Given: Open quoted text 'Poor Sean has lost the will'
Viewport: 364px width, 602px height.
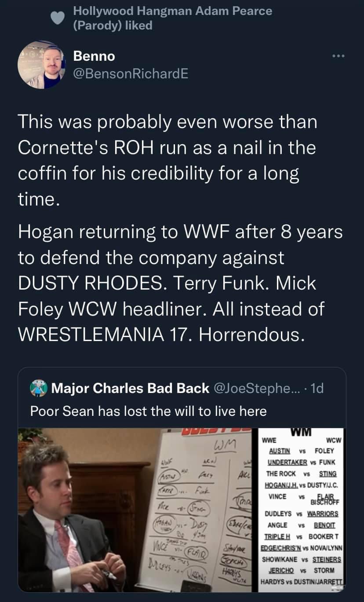Looking at the screenshot, I should click(149, 411).
